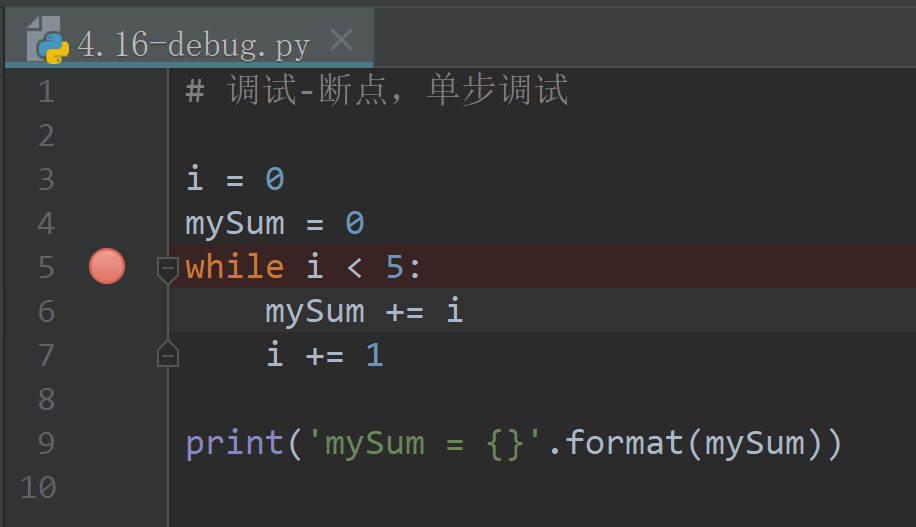Image resolution: width=916 pixels, height=527 pixels.
Task: Remove the red breakpoint on line 5
Action: point(107,267)
